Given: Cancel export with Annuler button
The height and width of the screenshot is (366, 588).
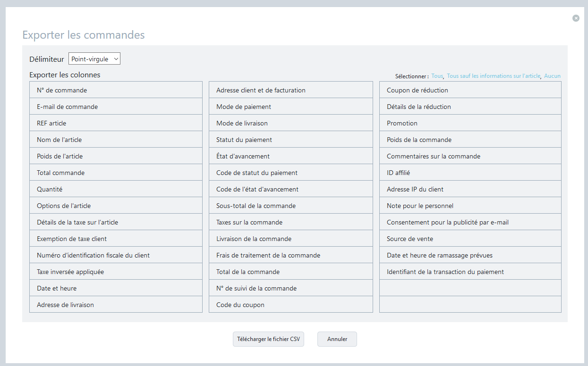Looking at the screenshot, I should tap(337, 339).
